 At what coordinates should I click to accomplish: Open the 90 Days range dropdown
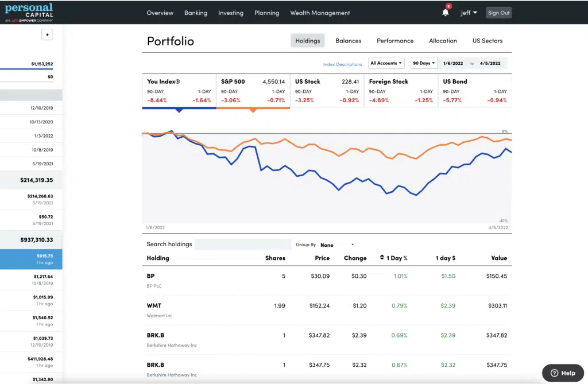point(424,63)
